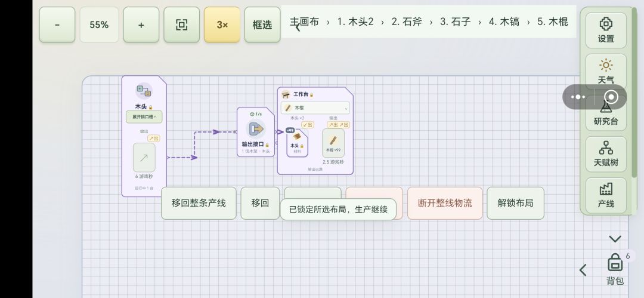Open breadcrumb item 1. 木头2

(x=355, y=22)
